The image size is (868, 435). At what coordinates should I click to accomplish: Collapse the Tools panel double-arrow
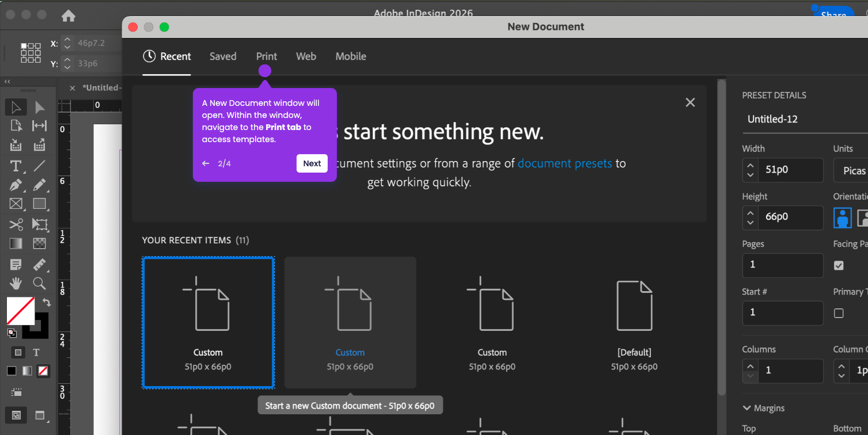(7, 82)
